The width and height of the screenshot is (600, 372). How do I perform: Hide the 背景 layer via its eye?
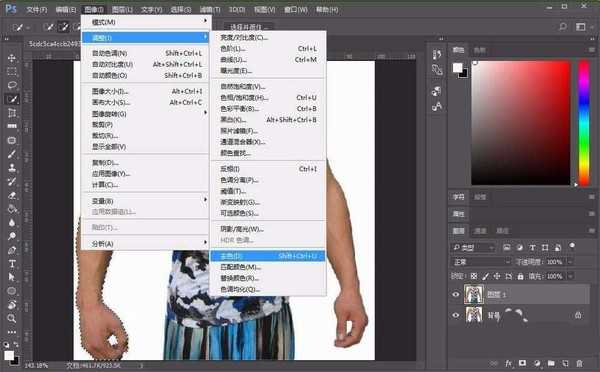point(455,315)
